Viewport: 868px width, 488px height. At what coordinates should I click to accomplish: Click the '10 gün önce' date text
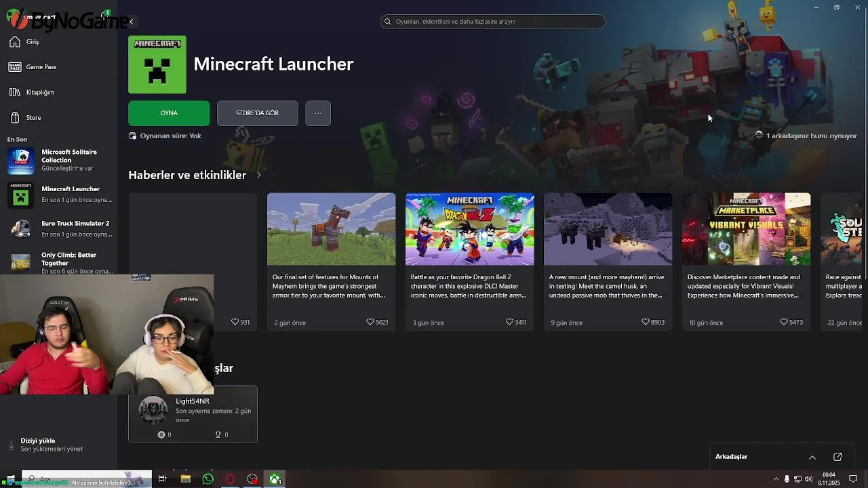706,323
